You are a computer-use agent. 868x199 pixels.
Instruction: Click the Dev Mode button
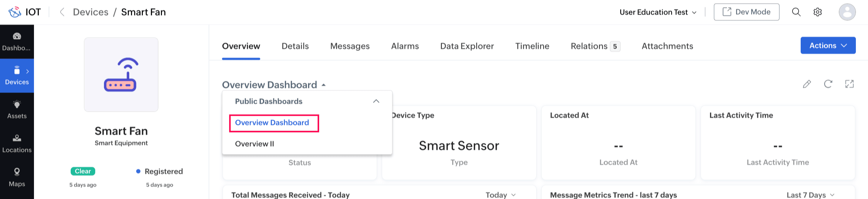(746, 12)
